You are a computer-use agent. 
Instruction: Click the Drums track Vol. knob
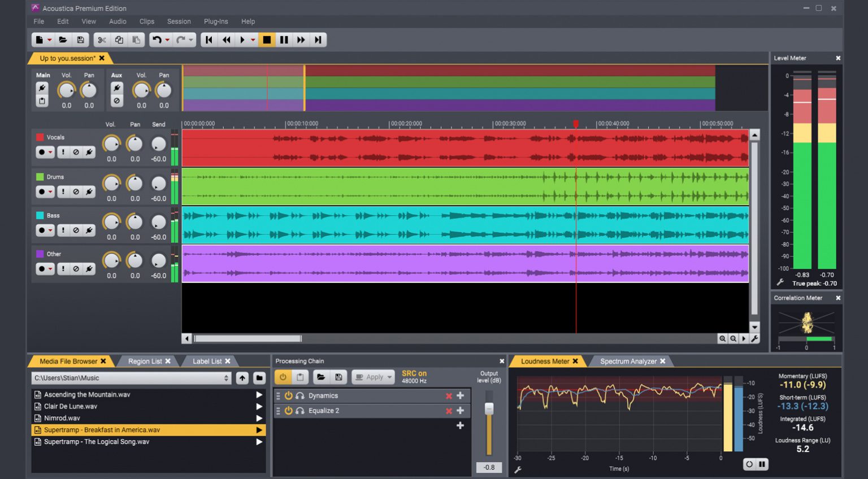tap(111, 183)
